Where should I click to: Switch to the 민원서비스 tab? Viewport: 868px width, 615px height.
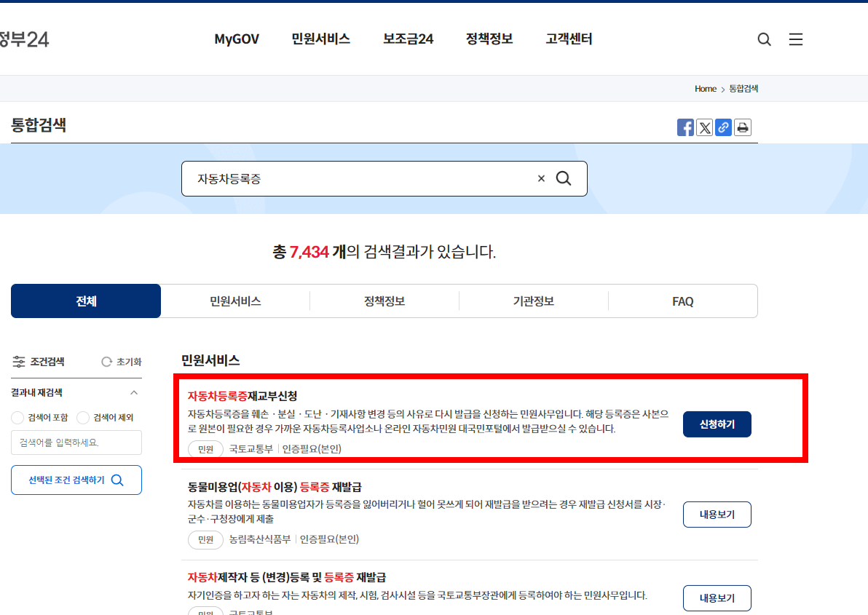coord(234,301)
